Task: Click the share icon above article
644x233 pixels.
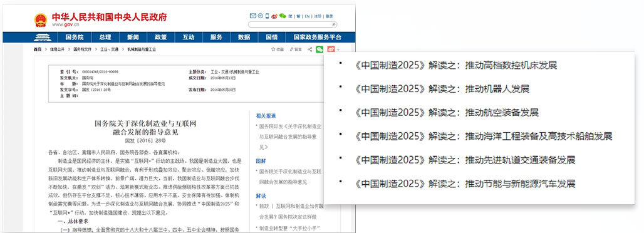Action: point(309,49)
